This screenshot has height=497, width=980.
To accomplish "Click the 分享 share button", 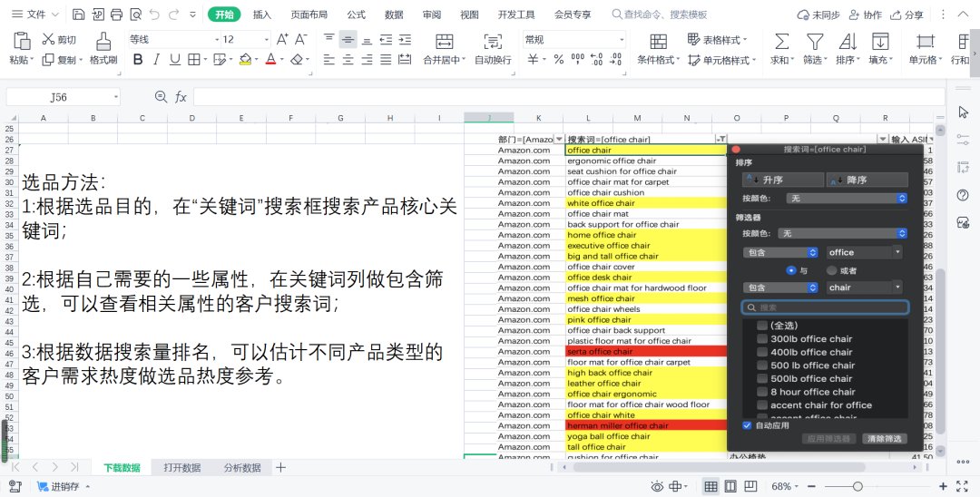I will pyautogui.click(x=906, y=15).
